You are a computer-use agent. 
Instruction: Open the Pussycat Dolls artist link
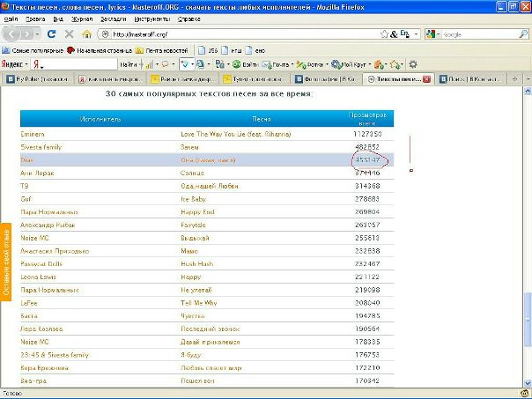[x=41, y=264]
